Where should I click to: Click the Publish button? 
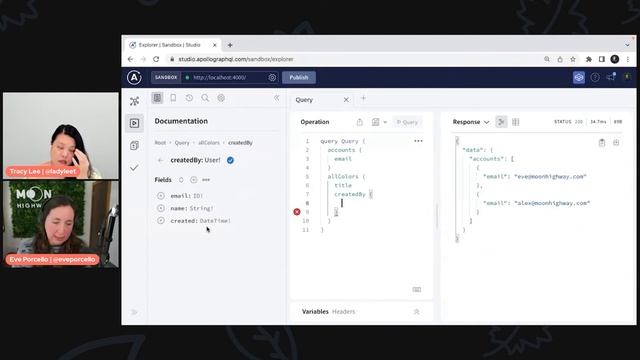click(299, 78)
